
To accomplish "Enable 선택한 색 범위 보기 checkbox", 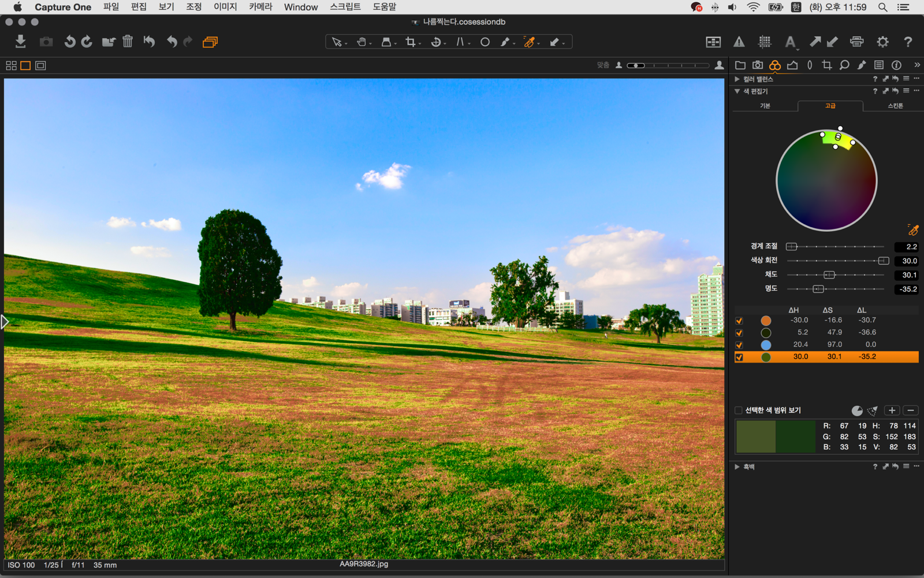I will (739, 410).
